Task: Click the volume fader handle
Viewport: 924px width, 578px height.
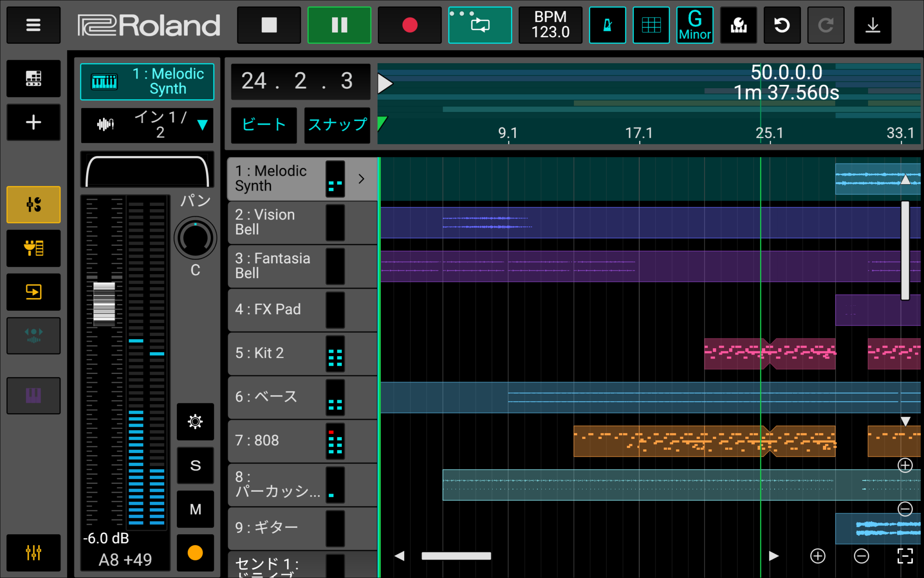Action: pos(104,302)
